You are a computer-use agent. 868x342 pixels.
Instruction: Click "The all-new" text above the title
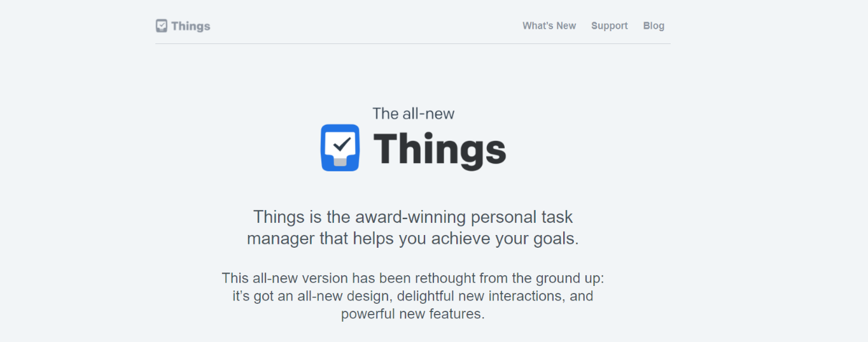[414, 113]
